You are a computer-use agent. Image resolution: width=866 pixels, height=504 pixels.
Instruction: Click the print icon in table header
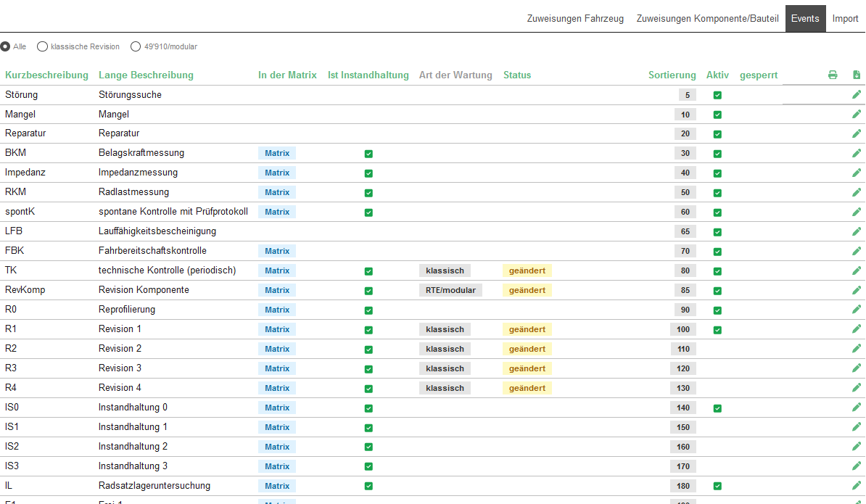point(833,75)
